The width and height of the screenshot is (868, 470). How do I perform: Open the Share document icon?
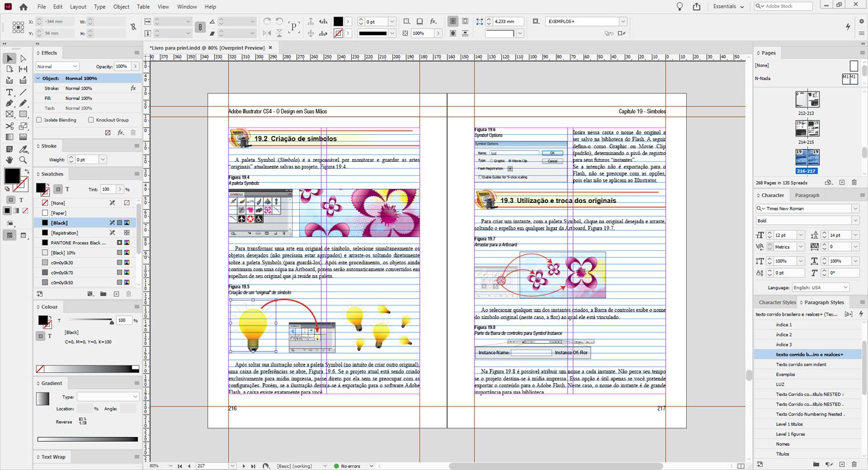(x=696, y=6)
